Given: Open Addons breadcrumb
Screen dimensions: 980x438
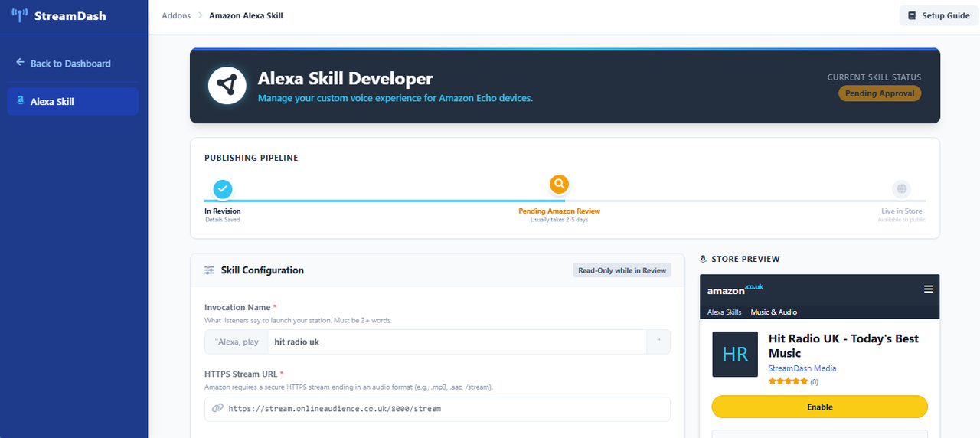Looking at the screenshot, I should [x=176, y=15].
